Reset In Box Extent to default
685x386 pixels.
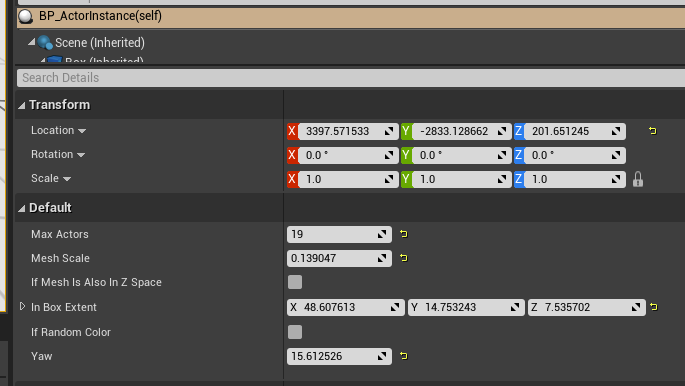point(654,307)
